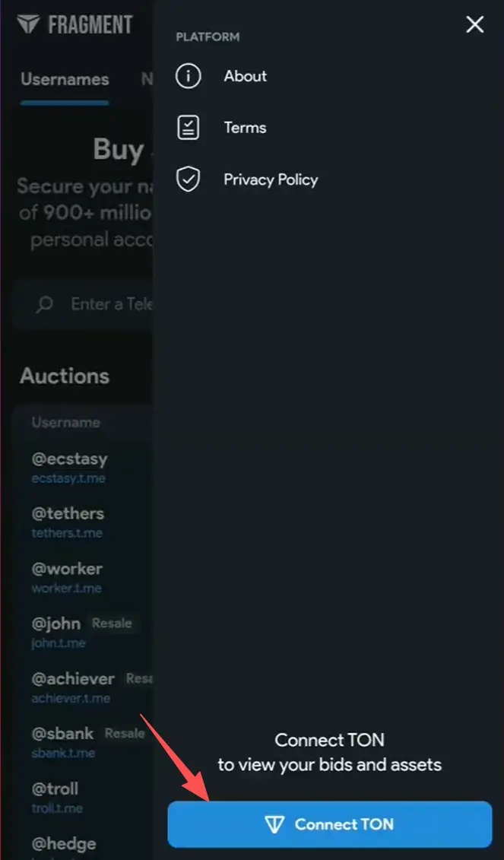
Task: Click the TON logo in Connect button
Action: point(274,824)
